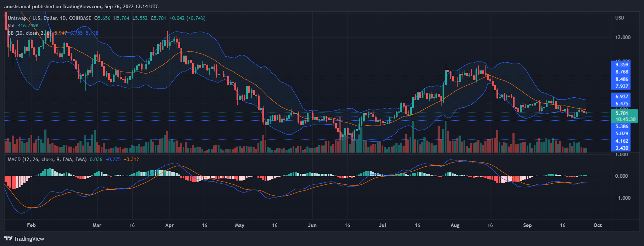Click the Uniswap / U.S. Dollar symbol title

(x=37, y=18)
